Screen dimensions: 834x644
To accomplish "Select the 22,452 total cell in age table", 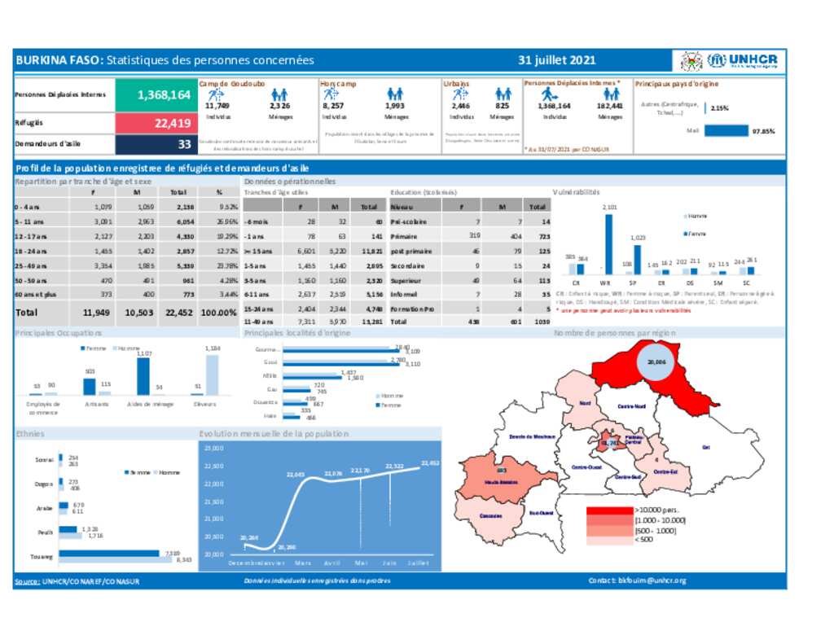I will pyautogui.click(x=178, y=313).
